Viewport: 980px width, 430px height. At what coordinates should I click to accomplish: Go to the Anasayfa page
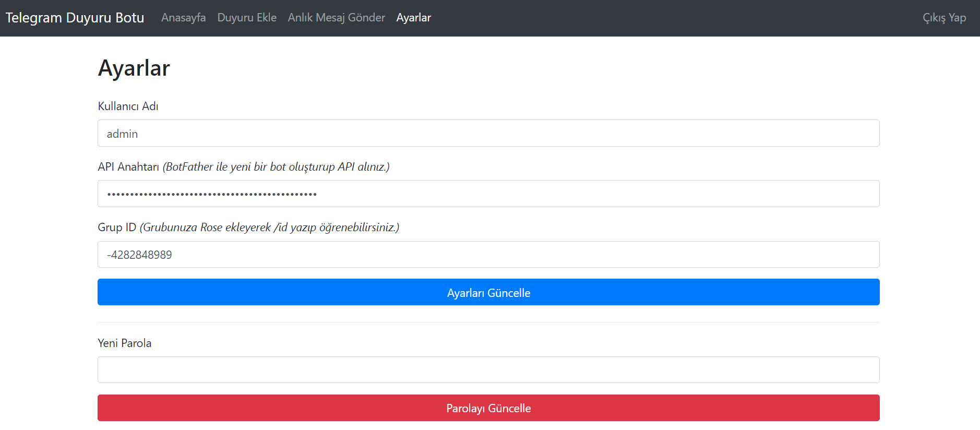click(183, 18)
